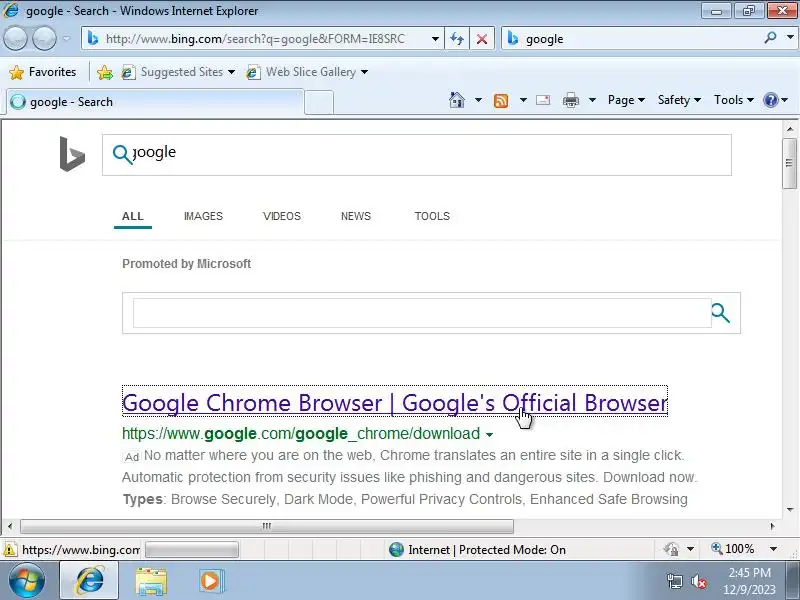800x600 pixels.
Task: Open the Safety menu
Action: [679, 100]
